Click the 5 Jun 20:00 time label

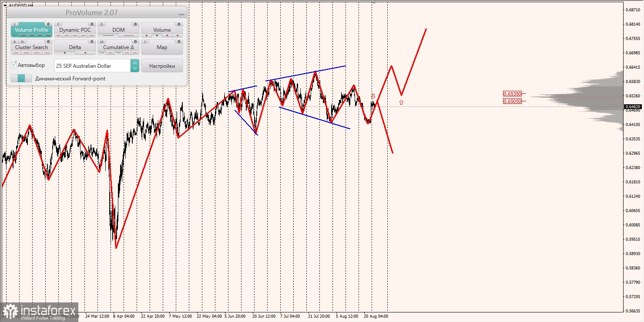tap(235, 316)
